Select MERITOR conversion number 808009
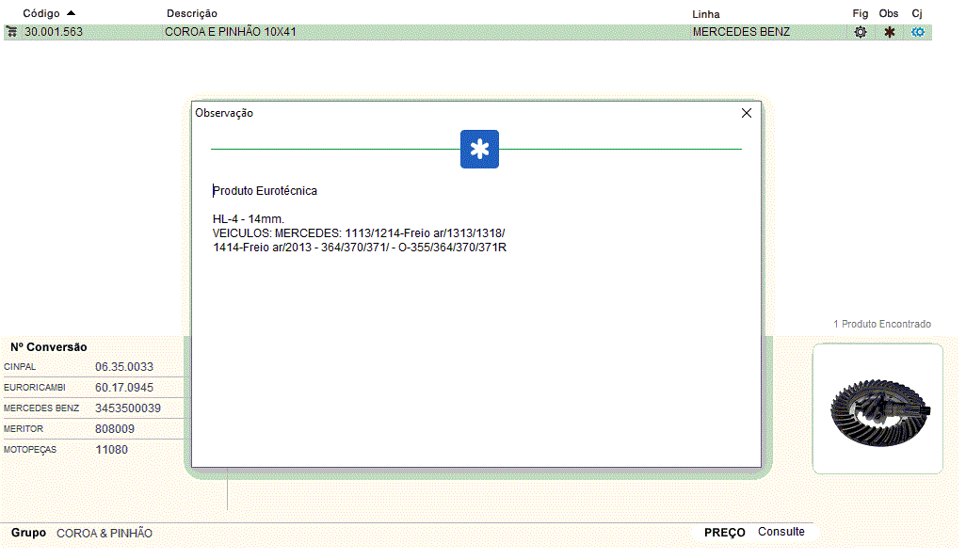 [x=115, y=429]
